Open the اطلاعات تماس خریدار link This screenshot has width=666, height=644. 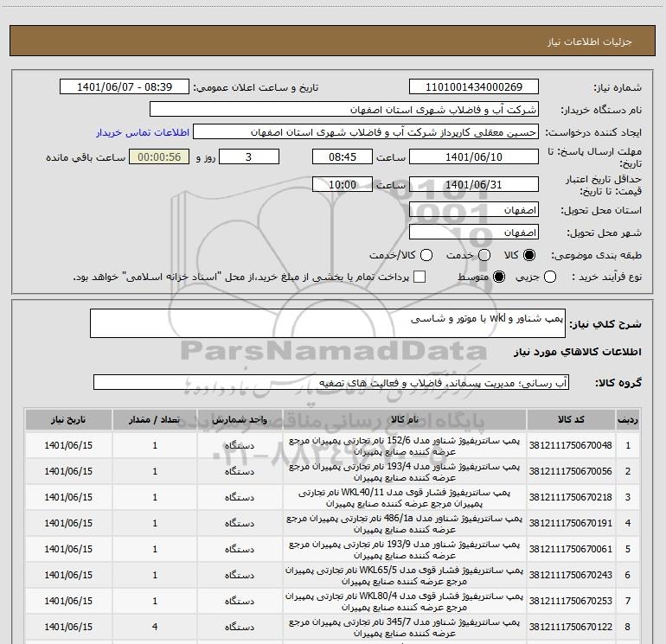pos(143,132)
